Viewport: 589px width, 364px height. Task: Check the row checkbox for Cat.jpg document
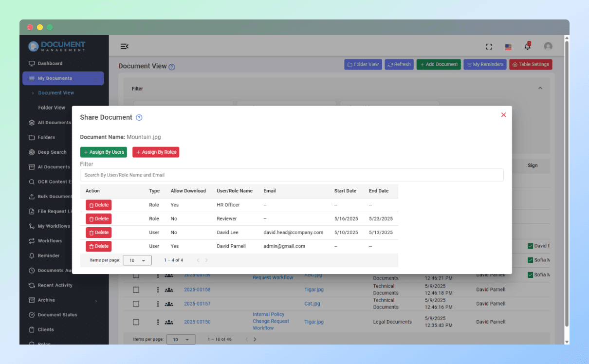136,304
